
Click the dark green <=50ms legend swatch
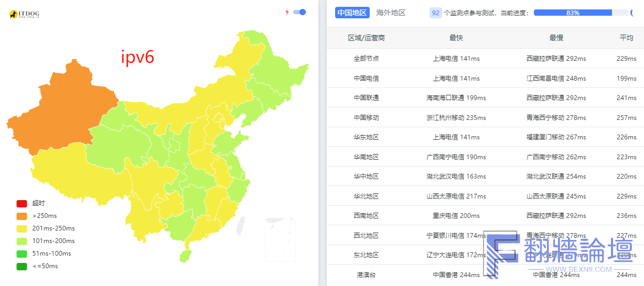coord(22,266)
